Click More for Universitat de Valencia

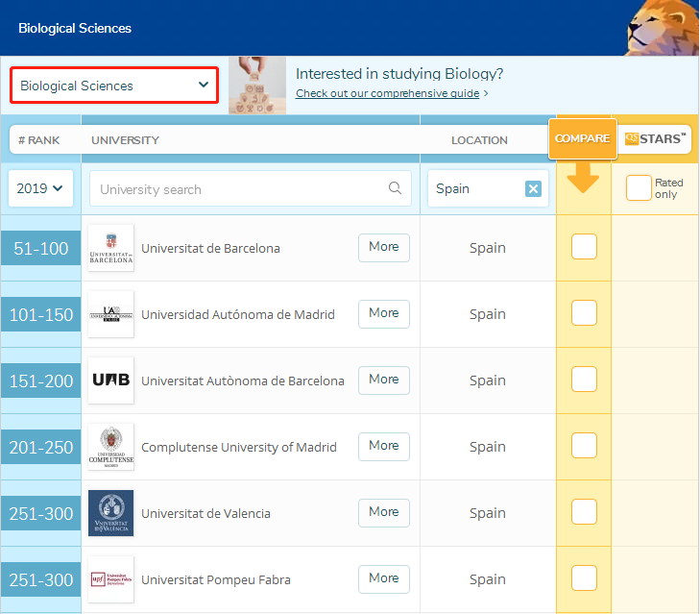pos(384,512)
